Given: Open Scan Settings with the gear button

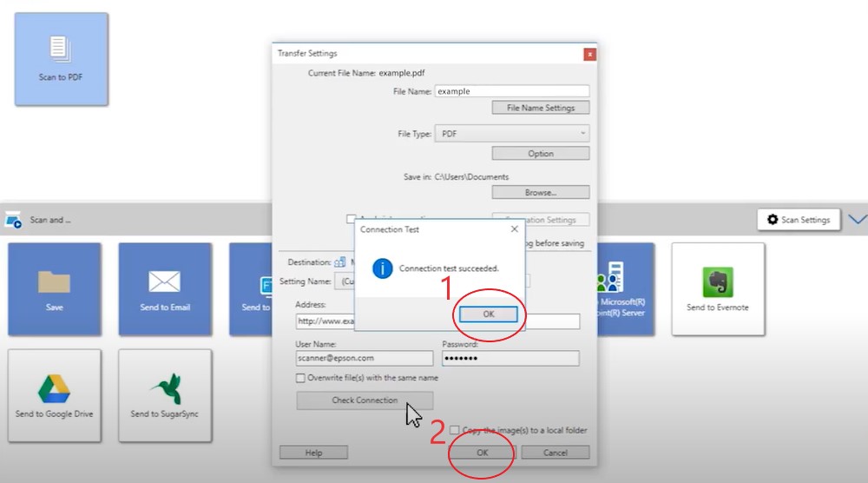Looking at the screenshot, I should pos(799,220).
